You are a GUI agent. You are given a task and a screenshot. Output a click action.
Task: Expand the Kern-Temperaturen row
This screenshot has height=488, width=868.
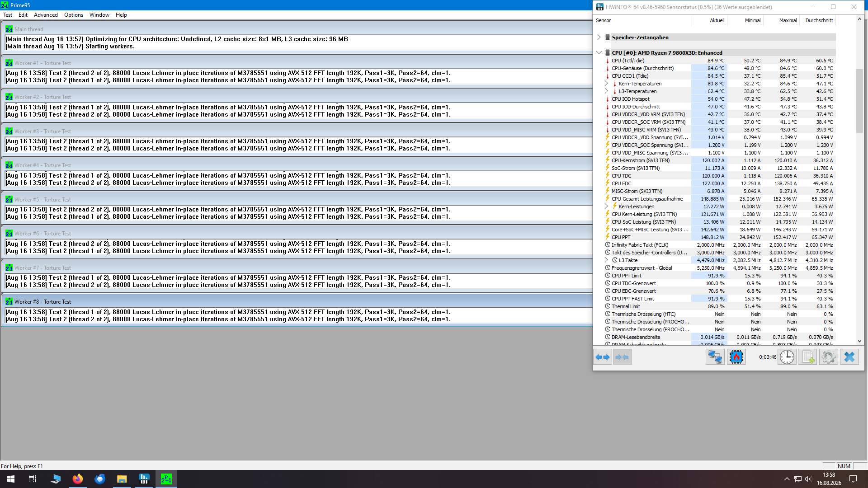pyautogui.click(x=606, y=83)
